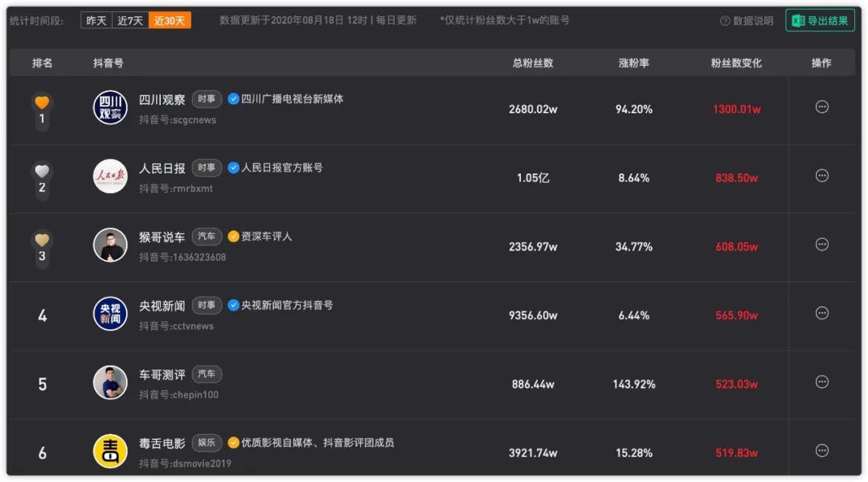Click the 娱乐 tag beside 毒舌电影
This screenshot has width=868, height=482.
click(207, 443)
